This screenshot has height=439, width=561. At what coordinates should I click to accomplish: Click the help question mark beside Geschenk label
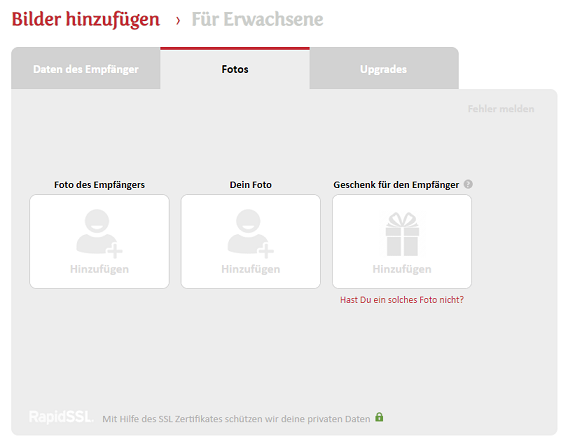[x=468, y=184]
